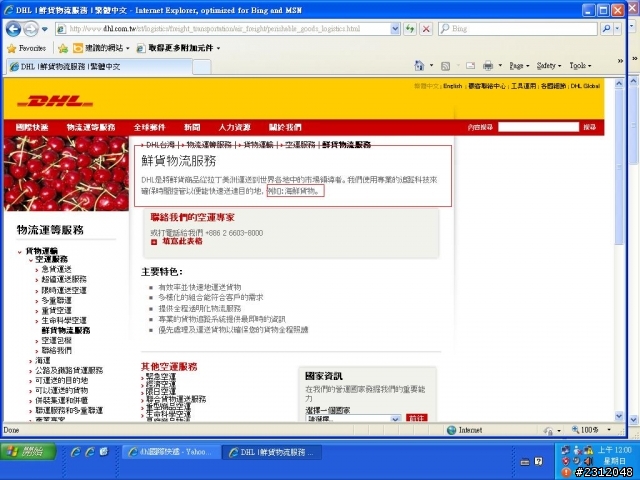The height and width of the screenshot is (480, 640).
Task: Select the DHL 鮮貨物流服務 browser tab
Action: click(99, 66)
